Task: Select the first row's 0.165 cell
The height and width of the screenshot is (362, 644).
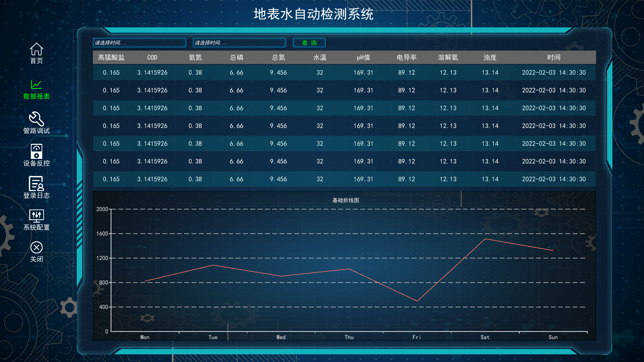Action: pos(111,72)
